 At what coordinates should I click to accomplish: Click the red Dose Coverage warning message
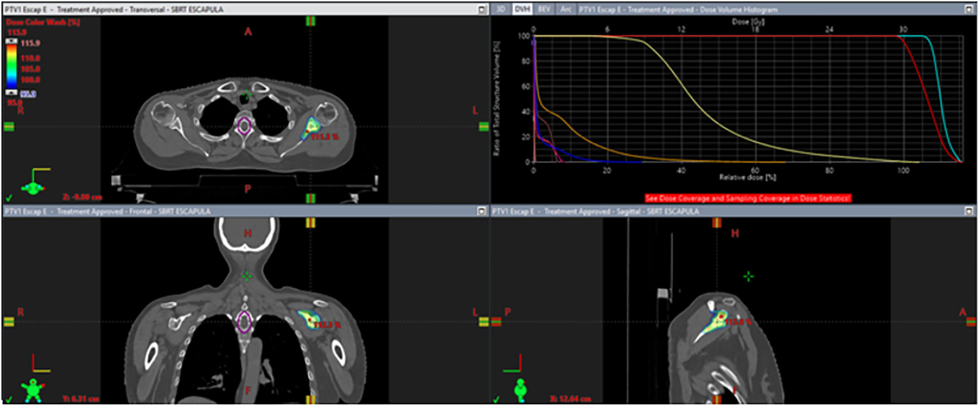click(748, 198)
